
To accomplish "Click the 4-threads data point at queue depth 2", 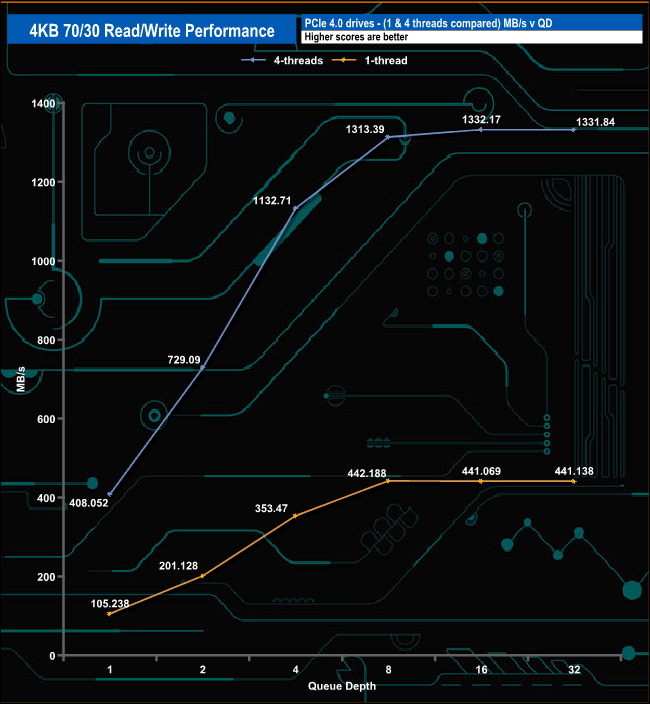I will point(202,368).
